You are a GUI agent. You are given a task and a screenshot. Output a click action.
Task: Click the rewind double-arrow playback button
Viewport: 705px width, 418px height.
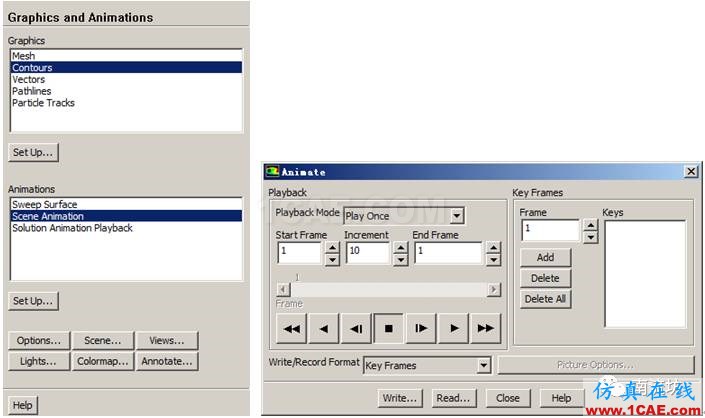click(291, 329)
